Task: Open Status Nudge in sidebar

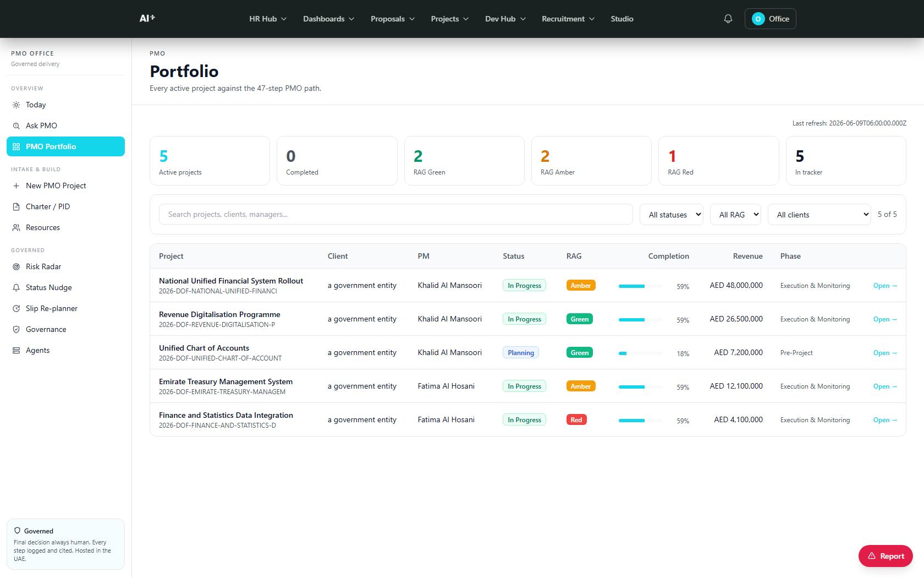Action: tap(65, 287)
